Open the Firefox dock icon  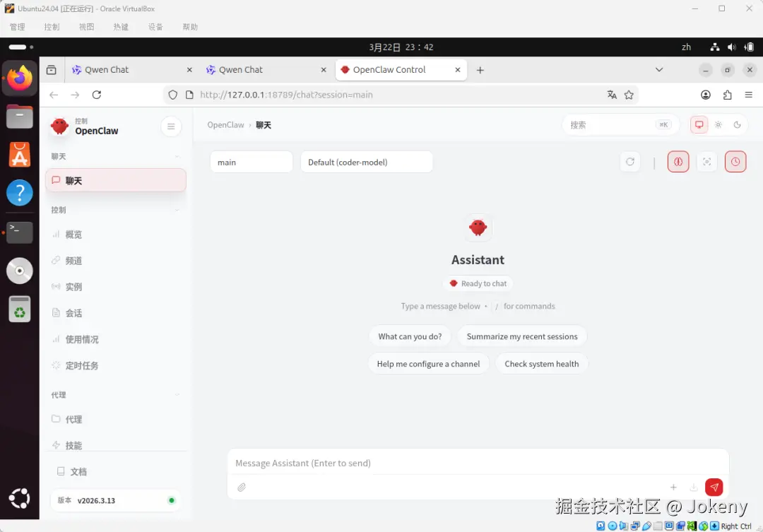click(x=20, y=78)
